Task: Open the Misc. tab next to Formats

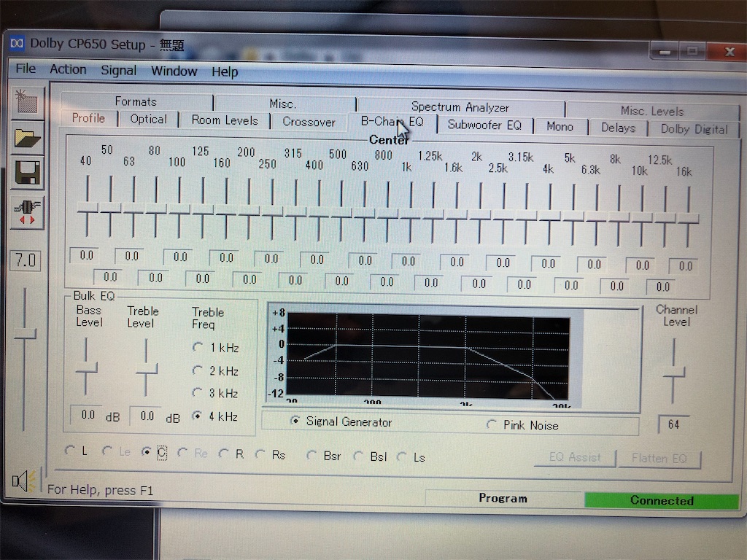Action: click(283, 104)
